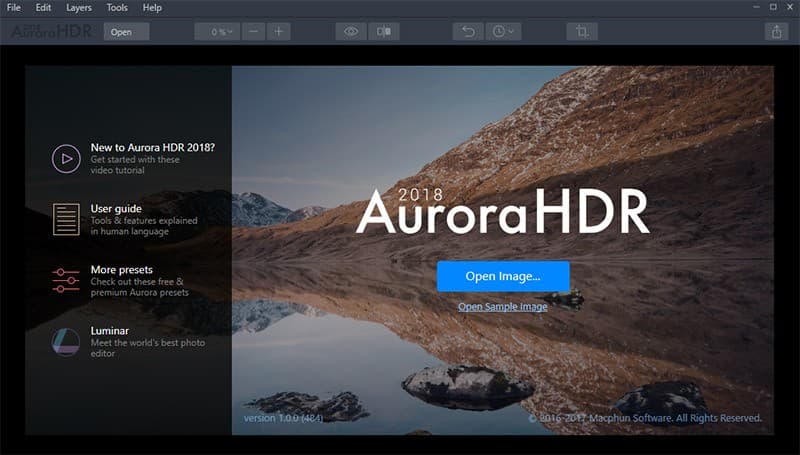The height and width of the screenshot is (455, 800).
Task: Click the Aurora HDR logo in toolbar
Action: coord(51,32)
